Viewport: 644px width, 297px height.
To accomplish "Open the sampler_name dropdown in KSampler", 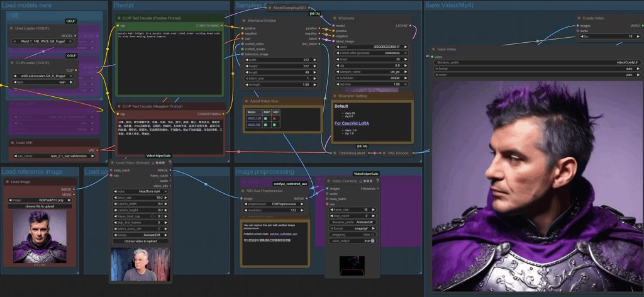I will coord(370,71).
